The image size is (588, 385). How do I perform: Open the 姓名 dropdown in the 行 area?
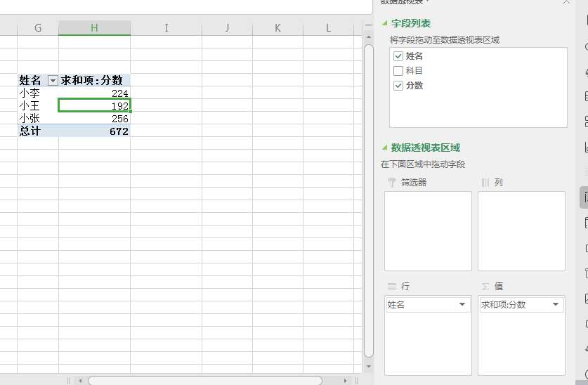(462, 304)
